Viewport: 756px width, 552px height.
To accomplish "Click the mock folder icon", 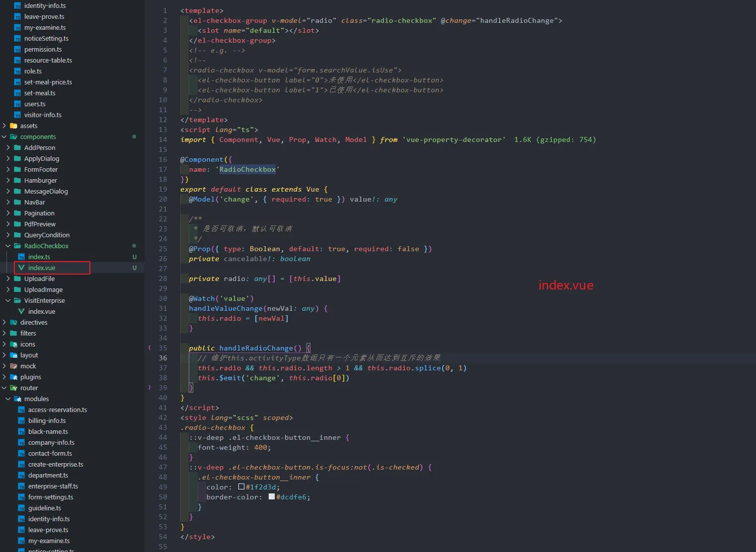I will (x=13, y=366).
